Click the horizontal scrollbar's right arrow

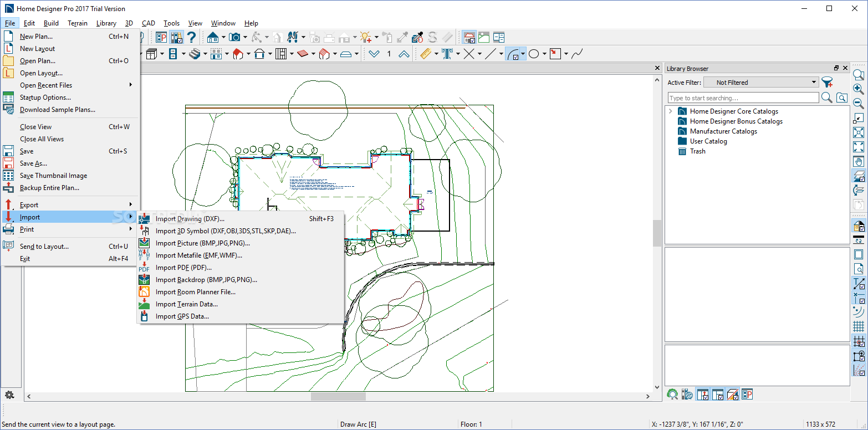(x=649, y=397)
